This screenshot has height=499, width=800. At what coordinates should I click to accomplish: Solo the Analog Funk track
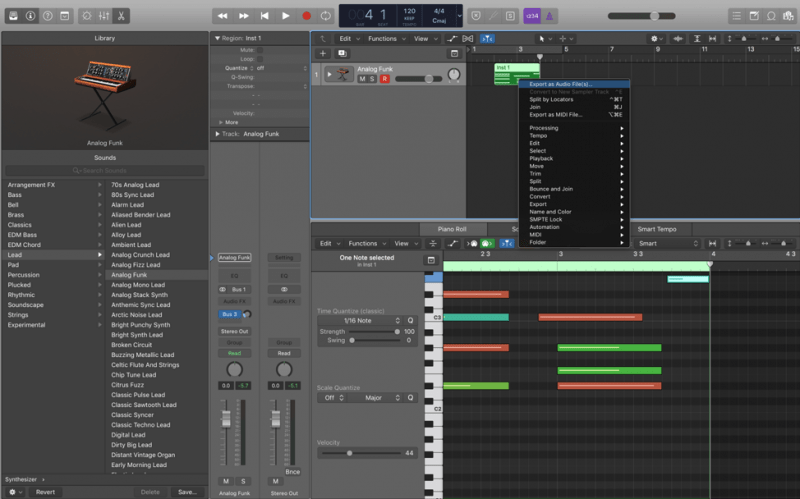point(372,79)
